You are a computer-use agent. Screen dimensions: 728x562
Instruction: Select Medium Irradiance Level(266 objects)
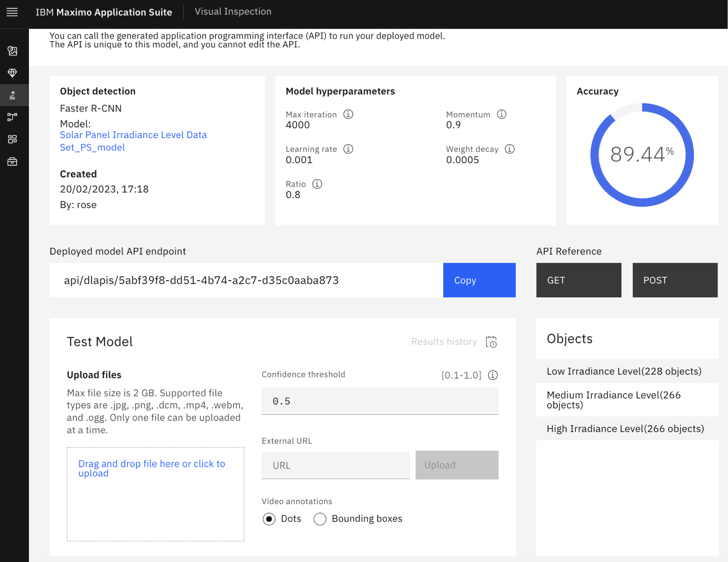627,400
